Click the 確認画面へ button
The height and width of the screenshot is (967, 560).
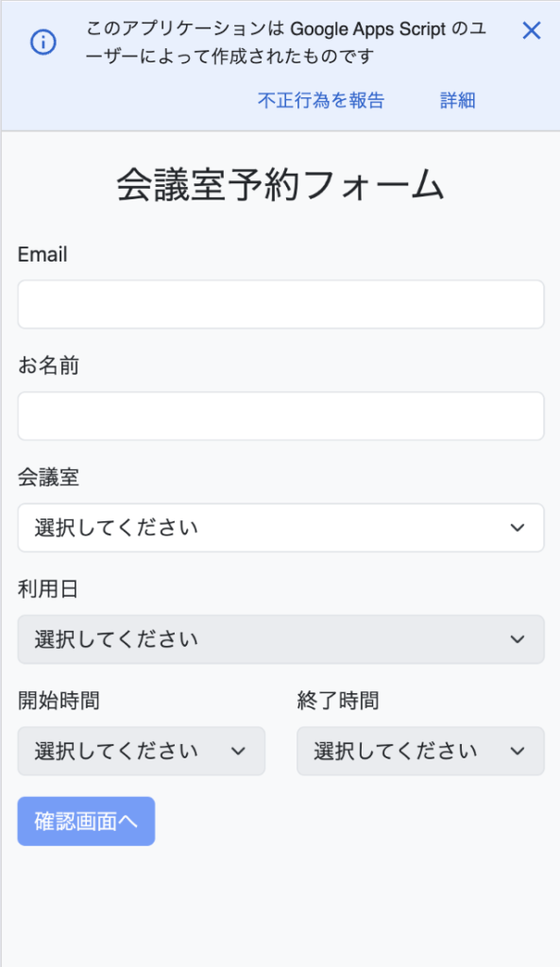point(86,821)
